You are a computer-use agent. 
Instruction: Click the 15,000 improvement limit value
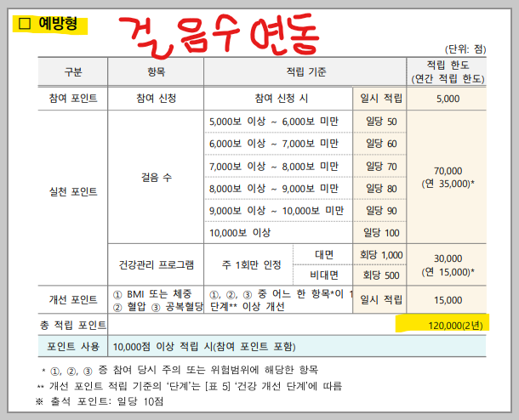[x=448, y=300]
